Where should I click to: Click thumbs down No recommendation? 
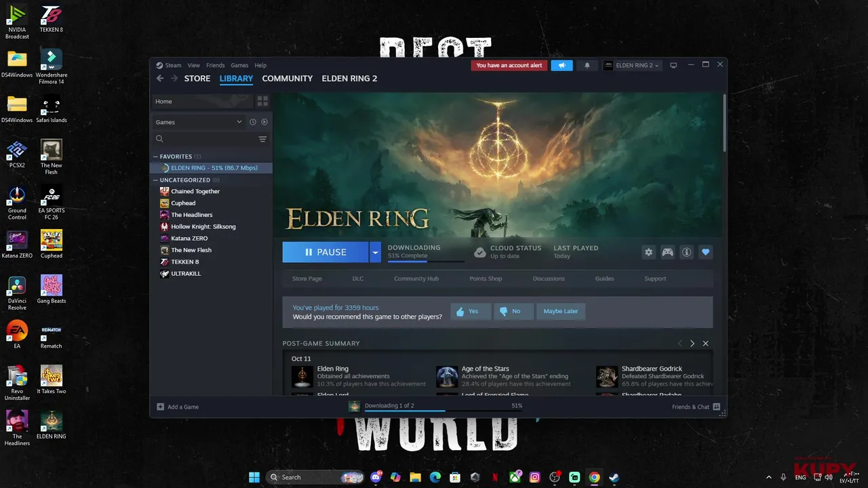tap(513, 312)
